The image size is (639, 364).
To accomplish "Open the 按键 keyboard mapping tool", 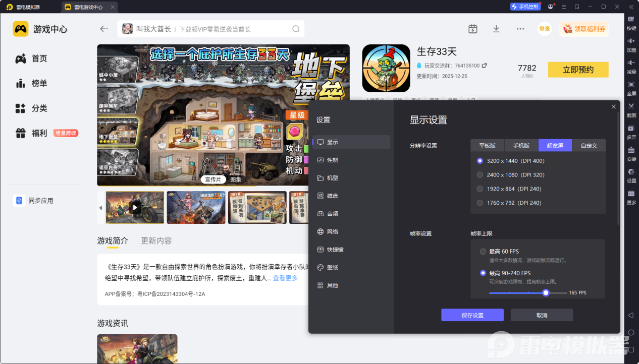I will pyautogui.click(x=631, y=22).
